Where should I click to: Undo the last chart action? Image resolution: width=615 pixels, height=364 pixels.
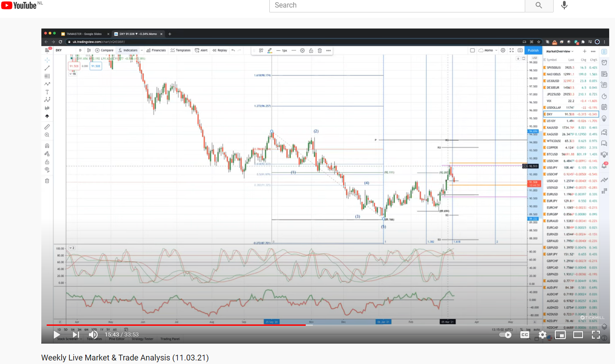pos(233,50)
